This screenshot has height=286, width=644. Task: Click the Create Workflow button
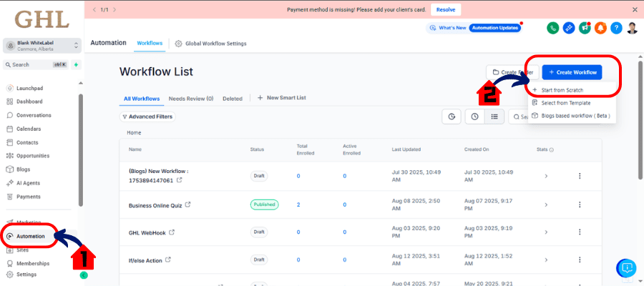coord(572,72)
